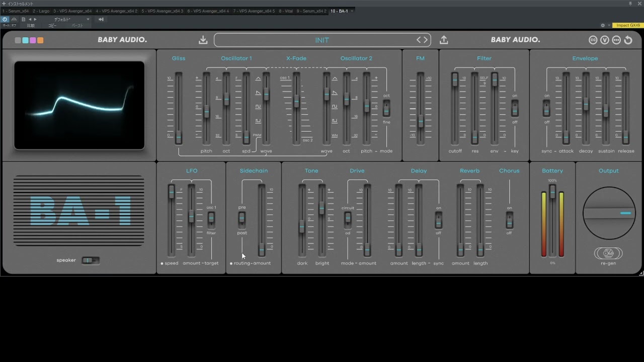Screen dimensions: 644x362
Task: Select the pink color theme swatch
Action: [x=33, y=40]
